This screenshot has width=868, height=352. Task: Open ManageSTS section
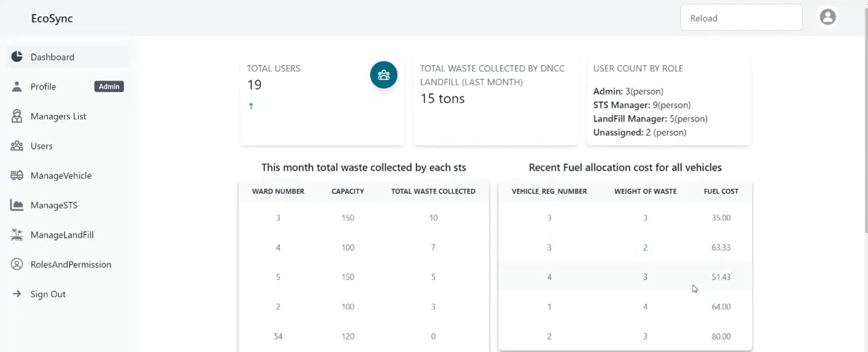(67, 205)
